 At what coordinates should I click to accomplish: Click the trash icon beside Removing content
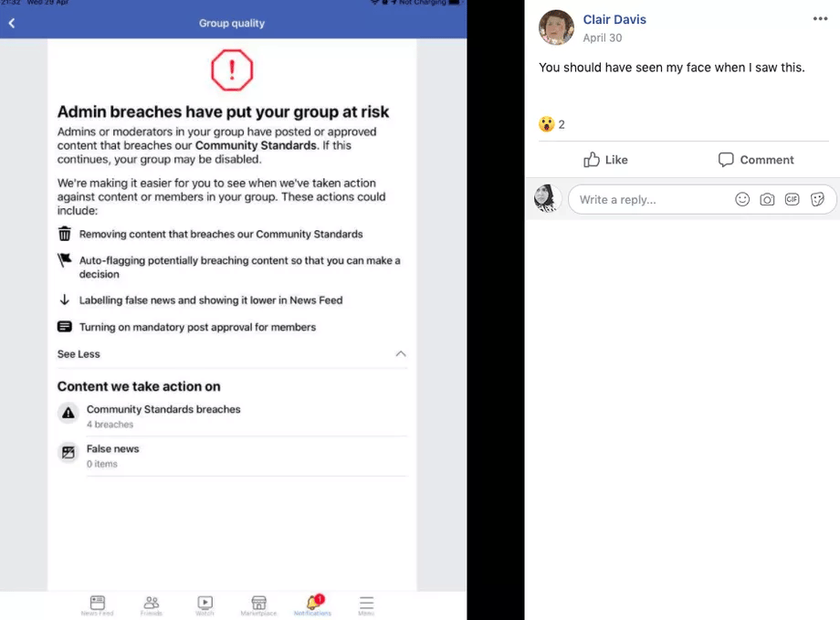tap(64, 234)
